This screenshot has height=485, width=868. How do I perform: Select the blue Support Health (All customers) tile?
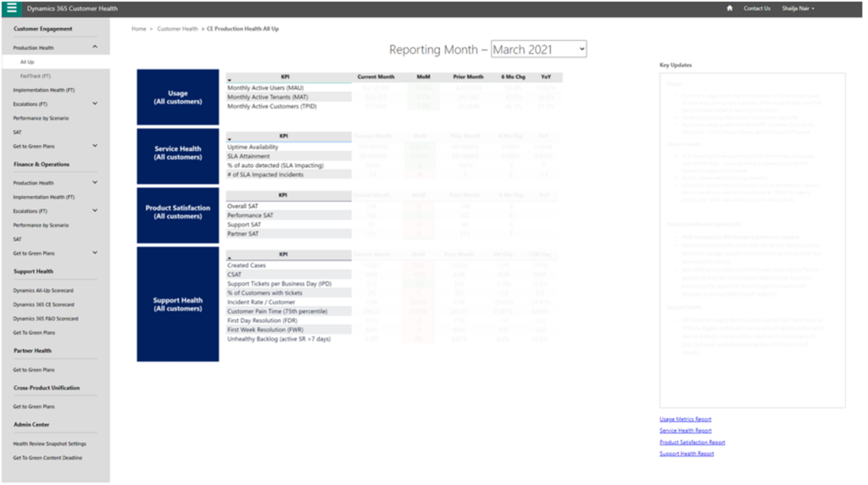[178, 304]
